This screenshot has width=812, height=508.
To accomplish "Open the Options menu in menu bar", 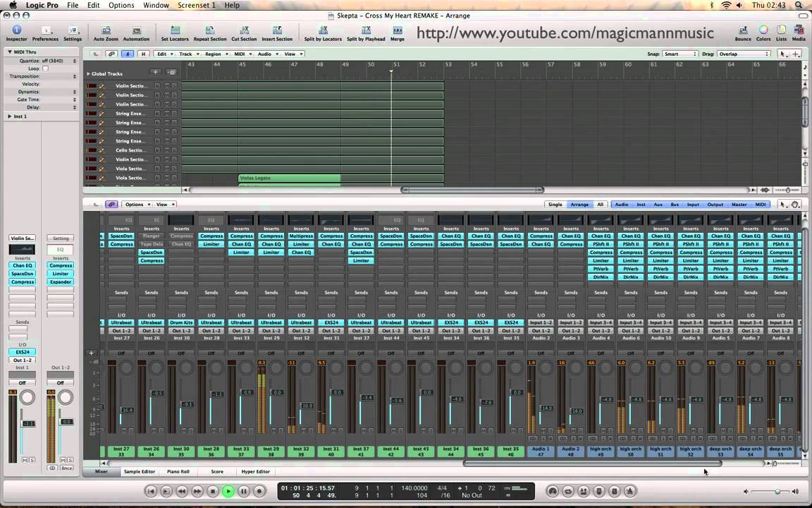I will (121, 5).
